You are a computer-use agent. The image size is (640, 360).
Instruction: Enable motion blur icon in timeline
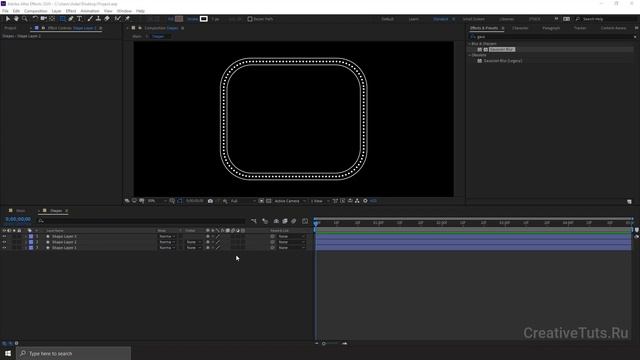point(293,221)
